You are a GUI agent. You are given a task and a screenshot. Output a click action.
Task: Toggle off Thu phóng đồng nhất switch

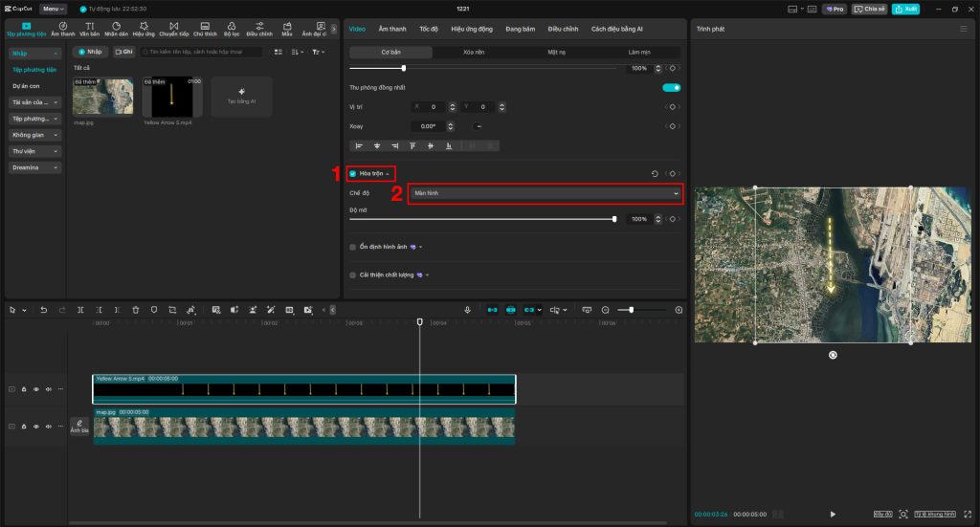click(671, 87)
